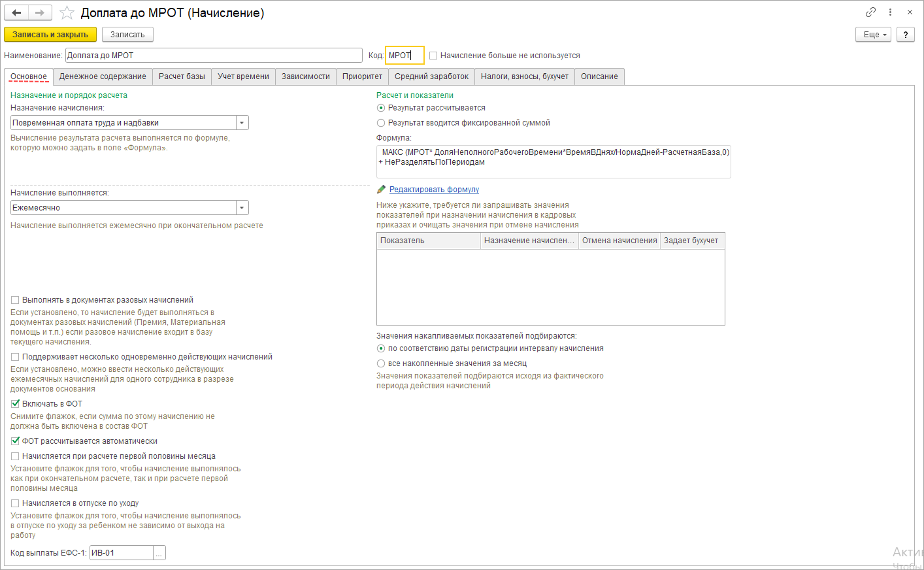Image resolution: width=924 pixels, height=570 pixels.
Task: Open the Описание tab
Action: [x=599, y=76]
